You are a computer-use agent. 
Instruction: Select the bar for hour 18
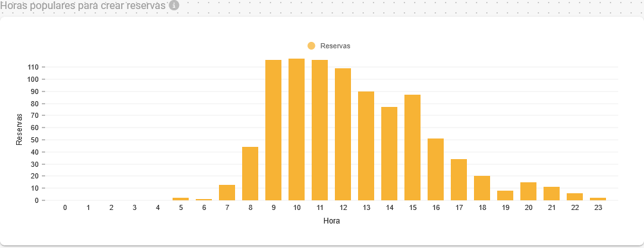coord(482,188)
